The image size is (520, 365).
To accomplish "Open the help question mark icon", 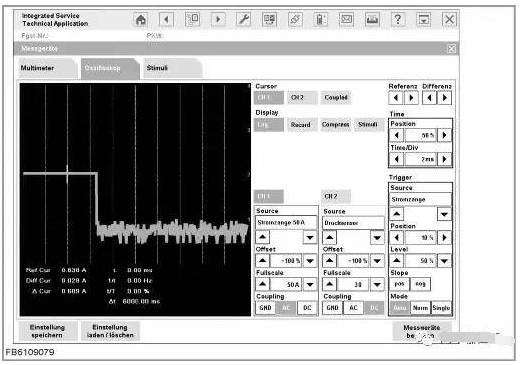I will click(x=398, y=20).
